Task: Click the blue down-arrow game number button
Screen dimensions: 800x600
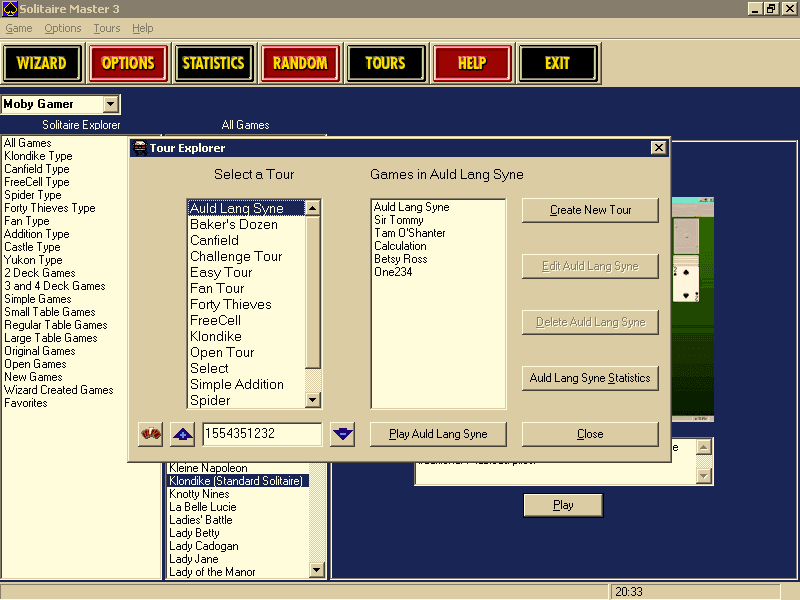Action: 342,434
